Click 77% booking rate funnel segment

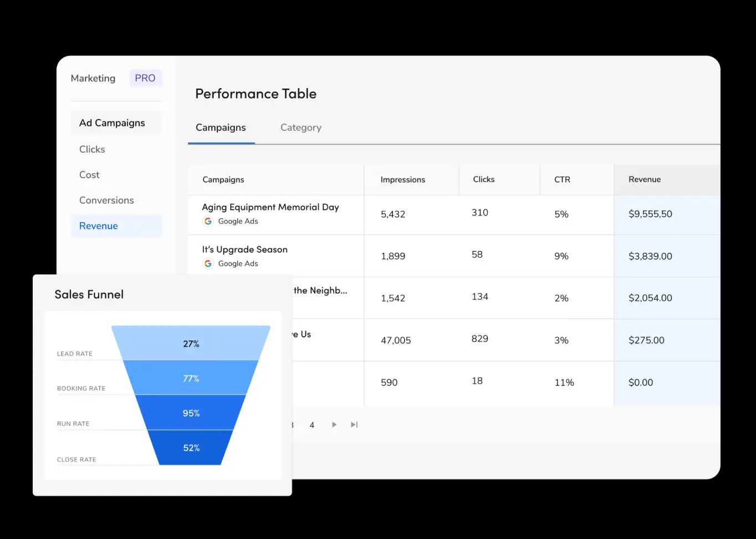(191, 378)
